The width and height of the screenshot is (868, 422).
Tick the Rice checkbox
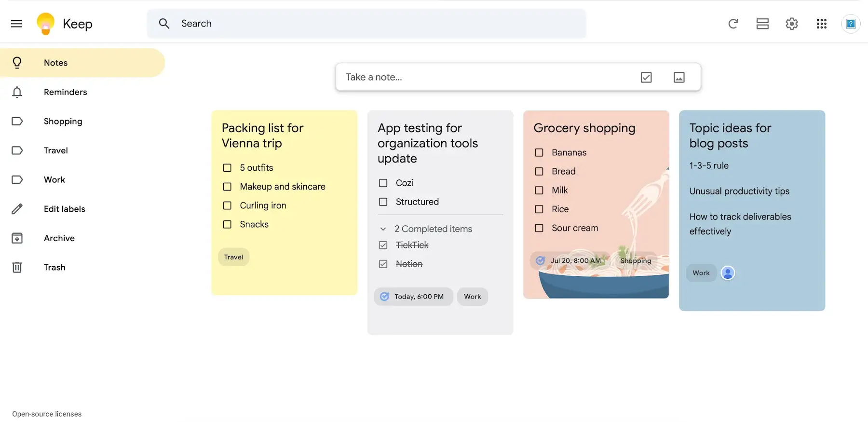tap(539, 209)
